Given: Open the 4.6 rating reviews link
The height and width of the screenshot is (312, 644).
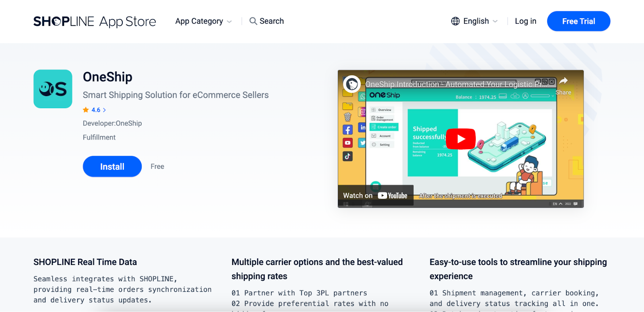Looking at the screenshot, I should [x=96, y=110].
